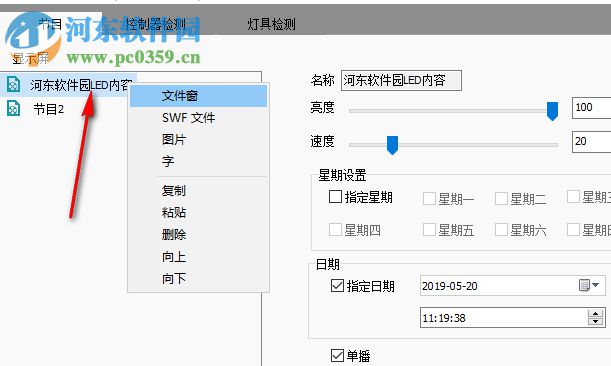Screen dimensions: 611x366
Task: Switch to the 灯具检测 tab
Action: (271, 24)
